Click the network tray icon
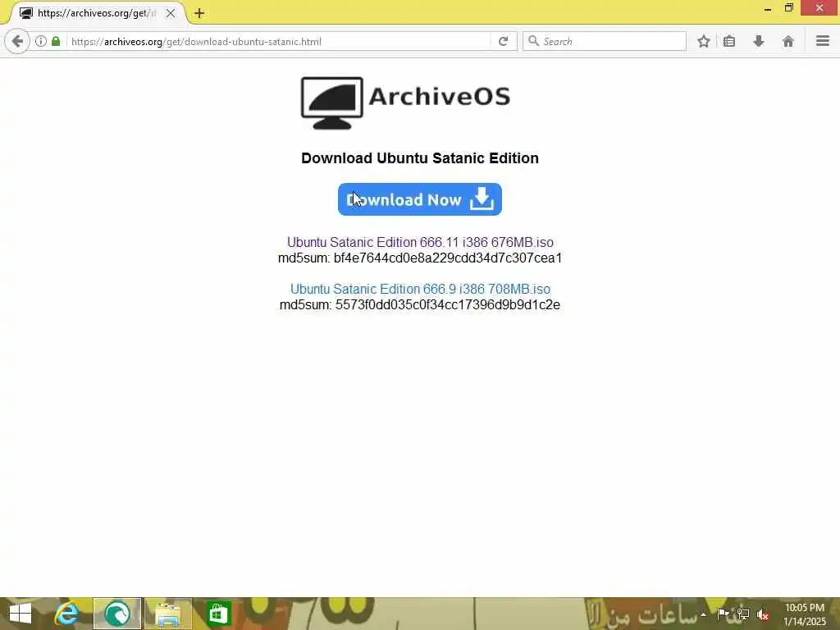 coord(743,614)
